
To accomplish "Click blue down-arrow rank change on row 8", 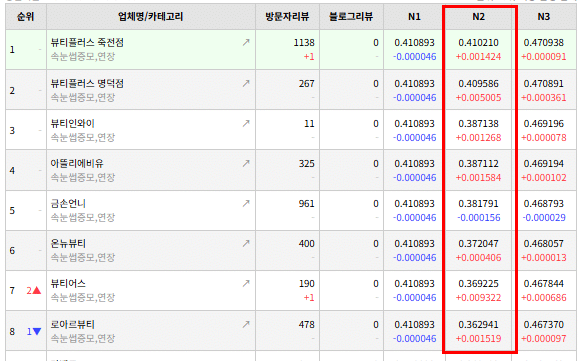I will coord(34,331).
